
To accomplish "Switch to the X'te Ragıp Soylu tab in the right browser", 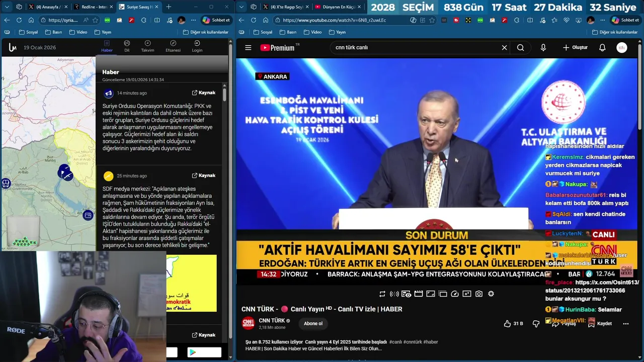I will 287,7.
